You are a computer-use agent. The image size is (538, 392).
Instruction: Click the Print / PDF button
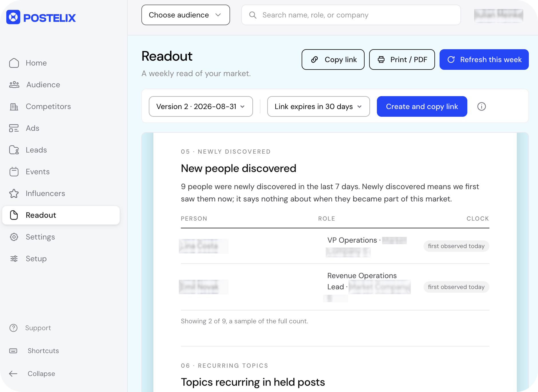[402, 60]
